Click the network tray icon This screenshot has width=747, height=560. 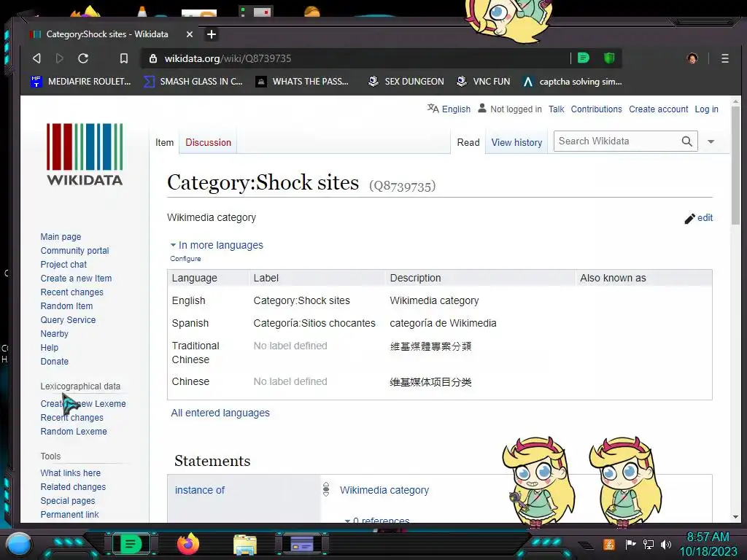(x=648, y=544)
